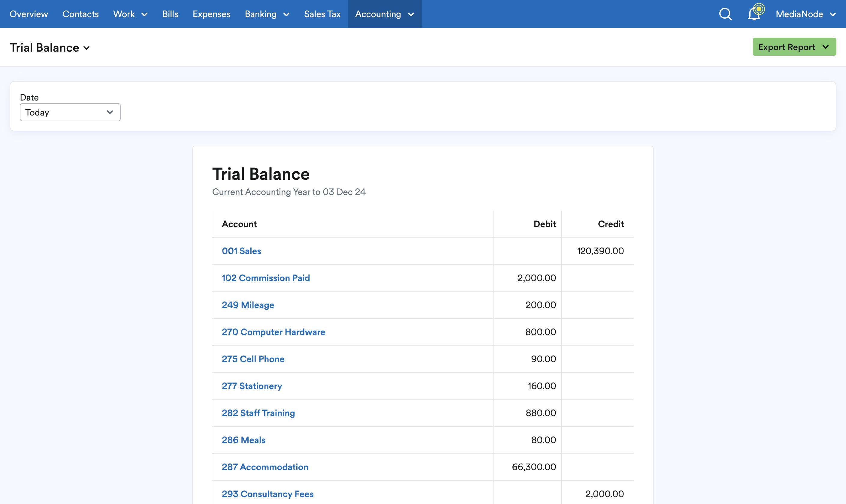Open the Expenses page
This screenshot has width=846, height=504.
[x=211, y=14]
